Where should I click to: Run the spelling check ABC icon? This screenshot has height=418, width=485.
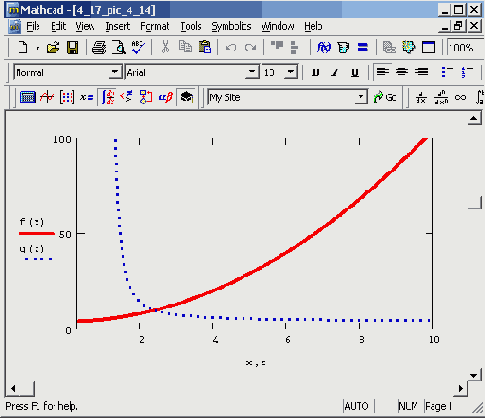(138, 47)
